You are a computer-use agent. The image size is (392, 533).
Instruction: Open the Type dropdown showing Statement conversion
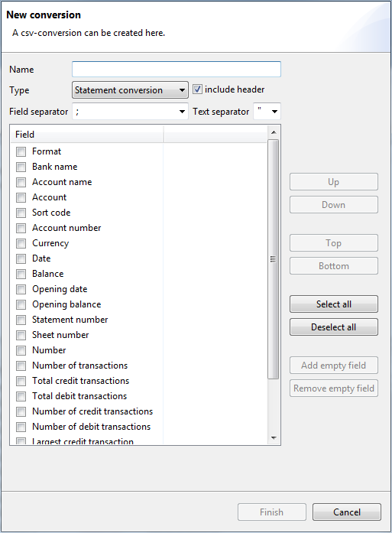click(x=130, y=90)
